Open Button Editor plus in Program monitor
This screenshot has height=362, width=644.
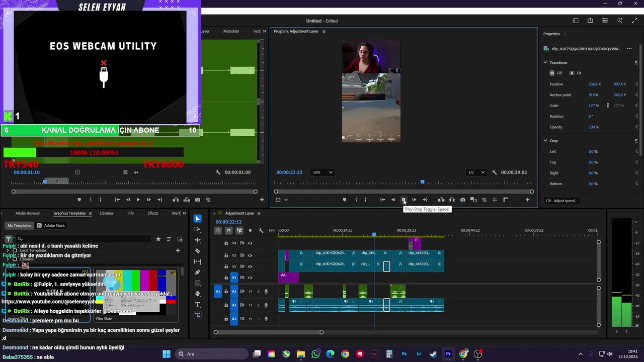(527, 200)
